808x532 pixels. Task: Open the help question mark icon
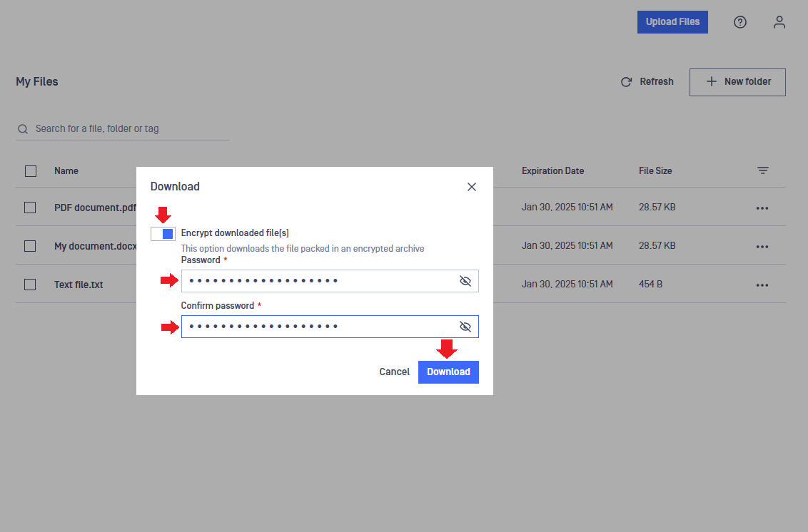tap(740, 22)
